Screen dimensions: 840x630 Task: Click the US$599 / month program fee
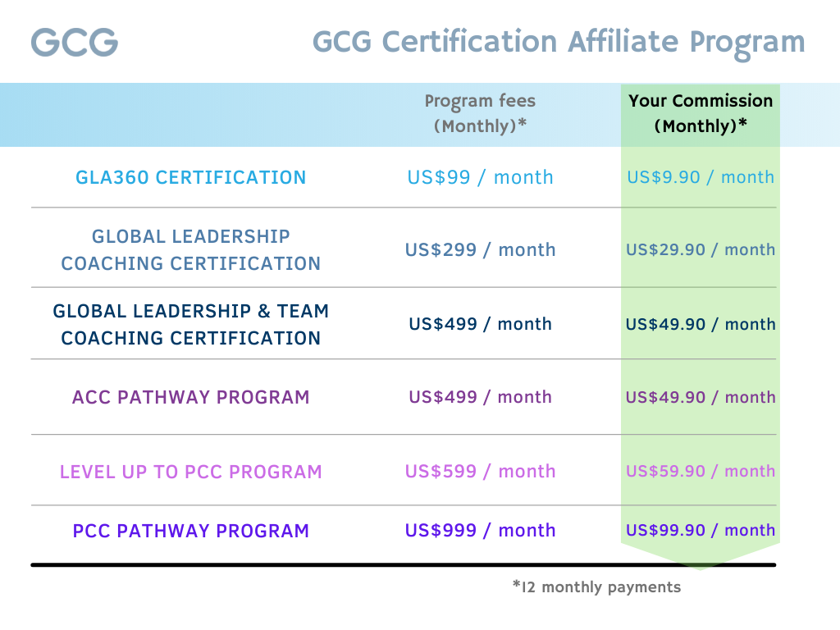[x=480, y=472]
